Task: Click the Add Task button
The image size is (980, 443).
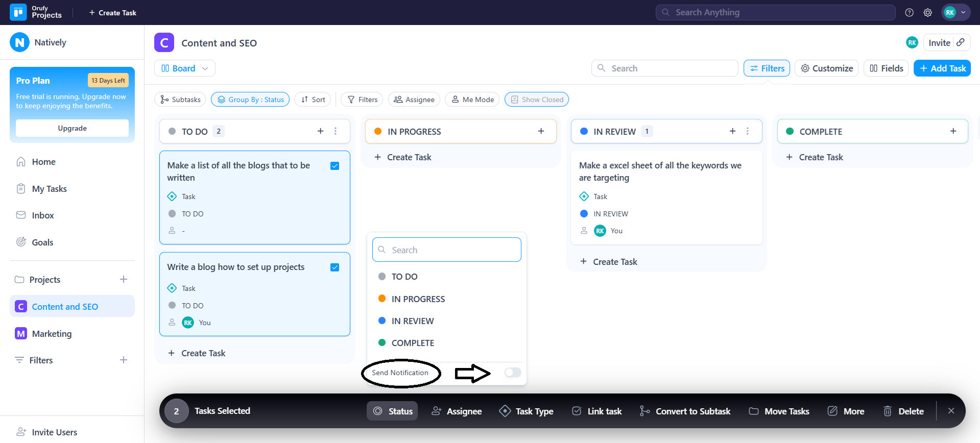Action: (942, 68)
